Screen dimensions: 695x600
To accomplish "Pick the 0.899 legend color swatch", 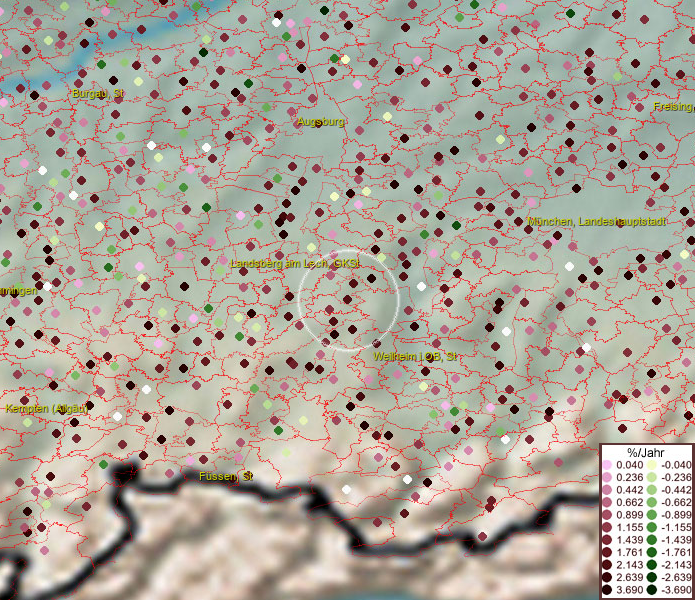I will 607,515.
